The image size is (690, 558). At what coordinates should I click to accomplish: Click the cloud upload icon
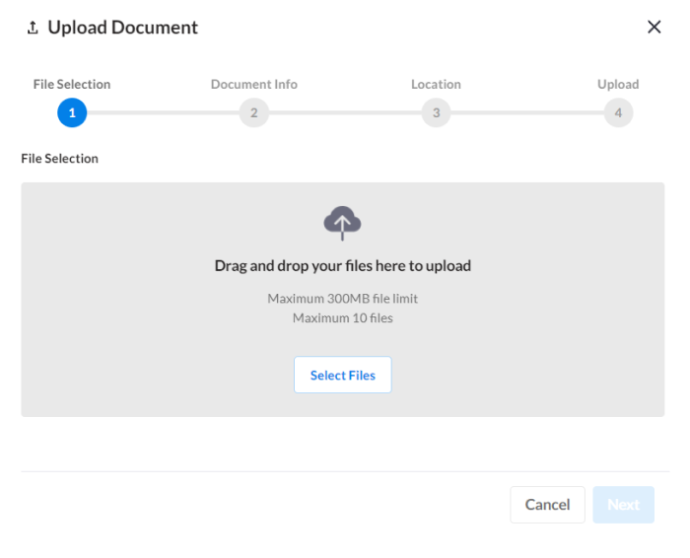(x=342, y=223)
